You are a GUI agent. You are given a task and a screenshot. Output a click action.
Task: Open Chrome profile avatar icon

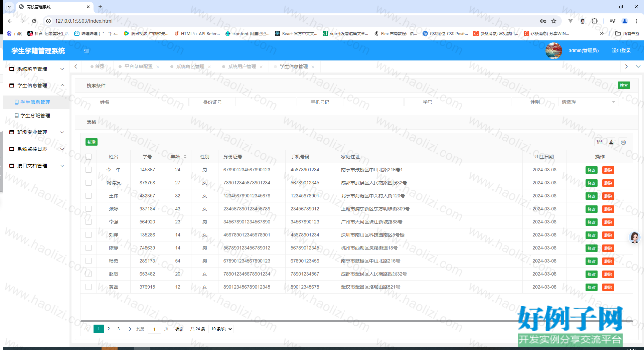624,21
